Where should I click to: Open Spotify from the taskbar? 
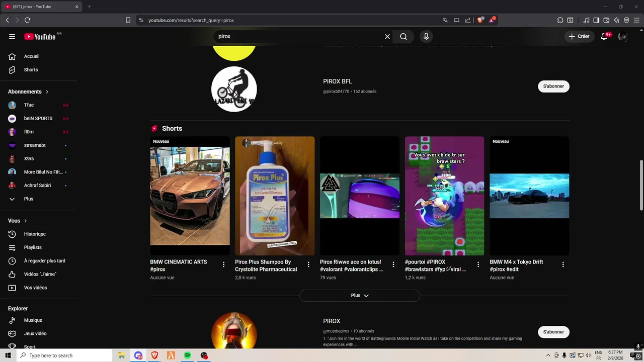click(188, 355)
